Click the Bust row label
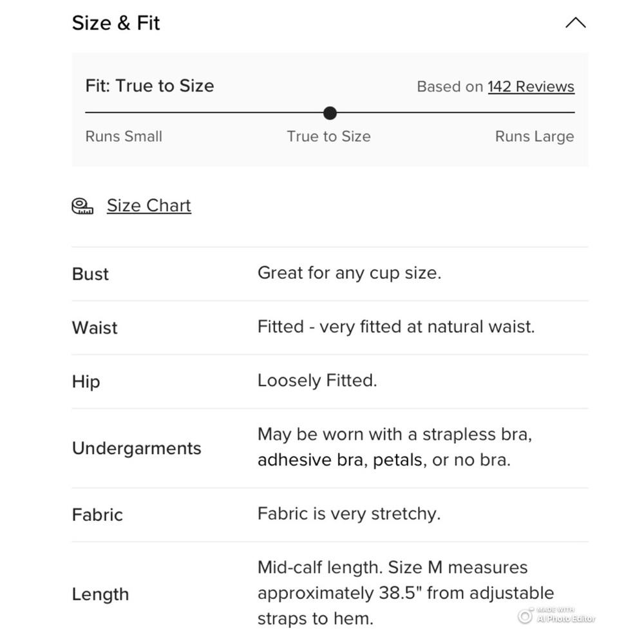This screenshot has width=644, height=644. (90, 274)
